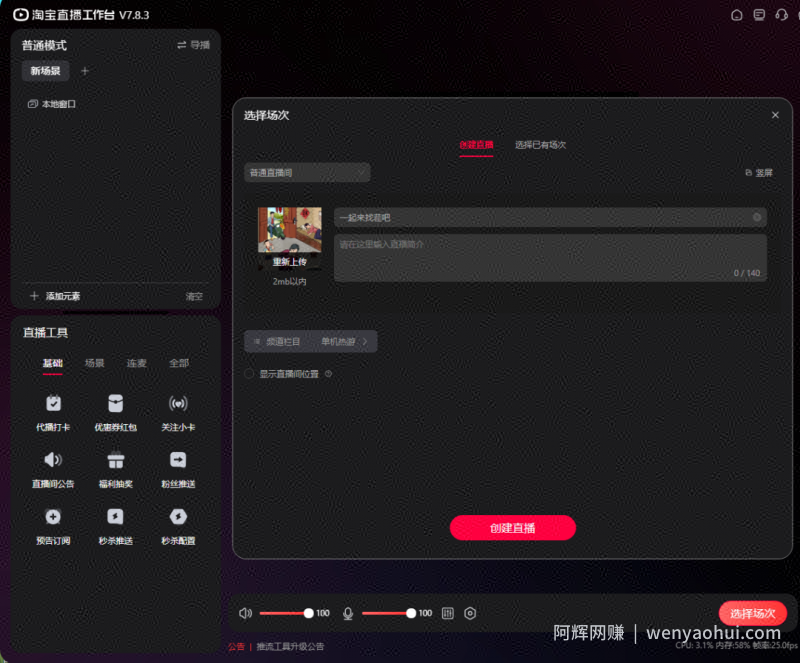Image resolution: width=800 pixels, height=663 pixels.
Task: Open the message icon in title bar
Action: (759, 15)
